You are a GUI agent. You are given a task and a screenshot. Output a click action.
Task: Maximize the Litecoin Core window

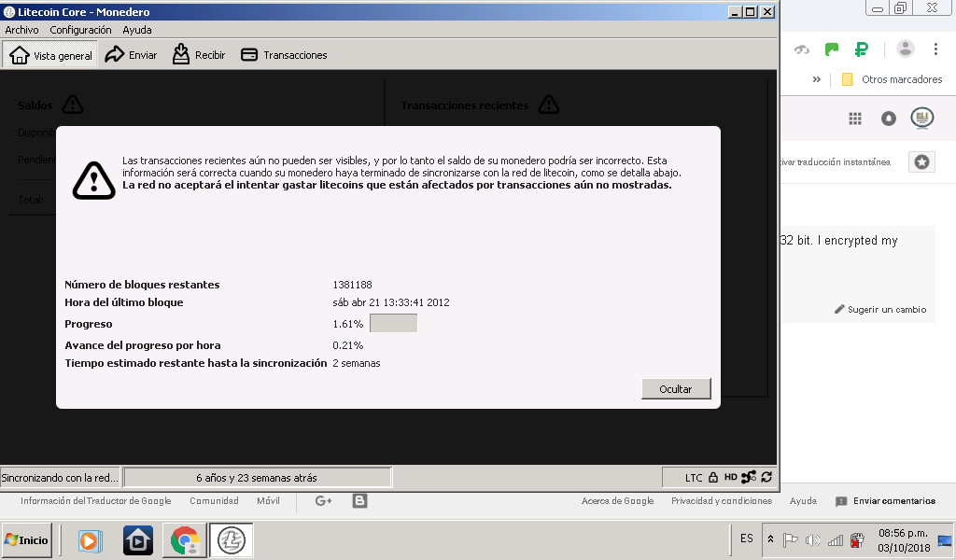click(751, 11)
